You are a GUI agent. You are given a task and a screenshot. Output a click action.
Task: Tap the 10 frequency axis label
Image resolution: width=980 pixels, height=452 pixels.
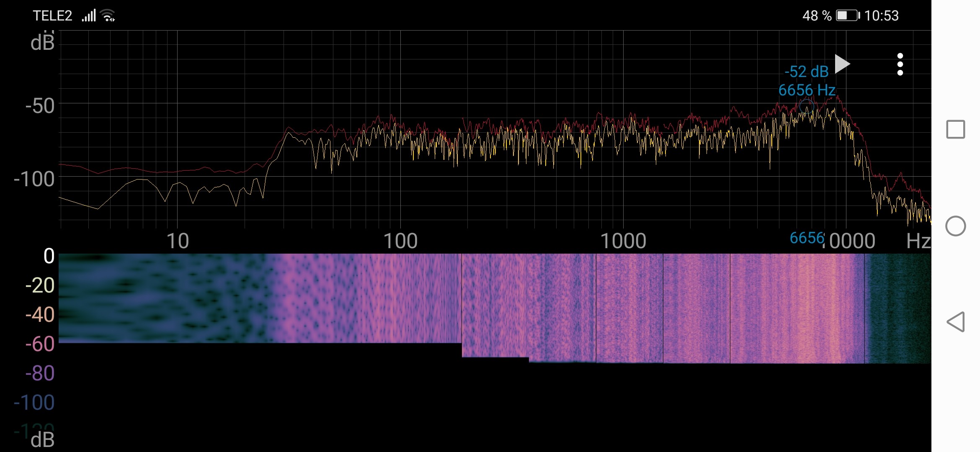178,241
